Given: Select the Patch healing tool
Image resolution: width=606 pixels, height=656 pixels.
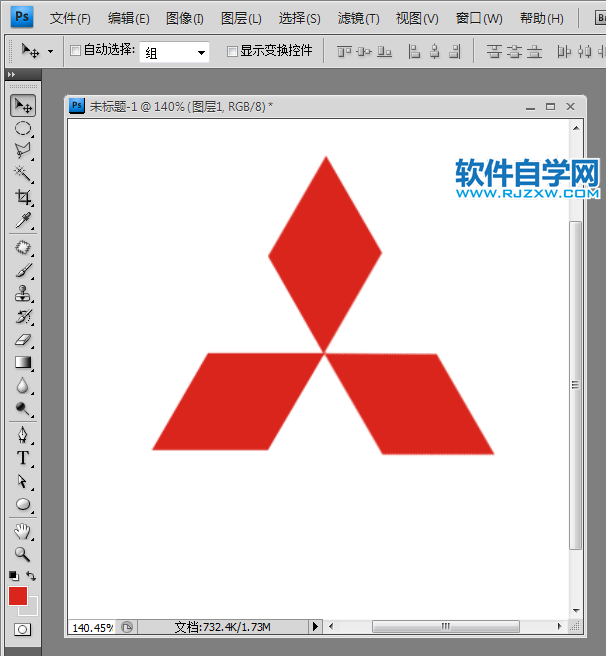Looking at the screenshot, I should click(x=23, y=247).
